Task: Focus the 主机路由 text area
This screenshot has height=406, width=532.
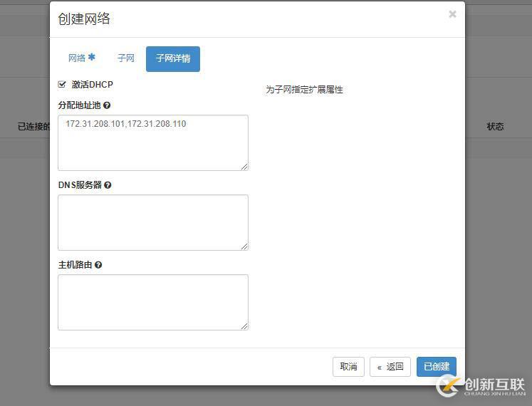Action: [153, 302]
